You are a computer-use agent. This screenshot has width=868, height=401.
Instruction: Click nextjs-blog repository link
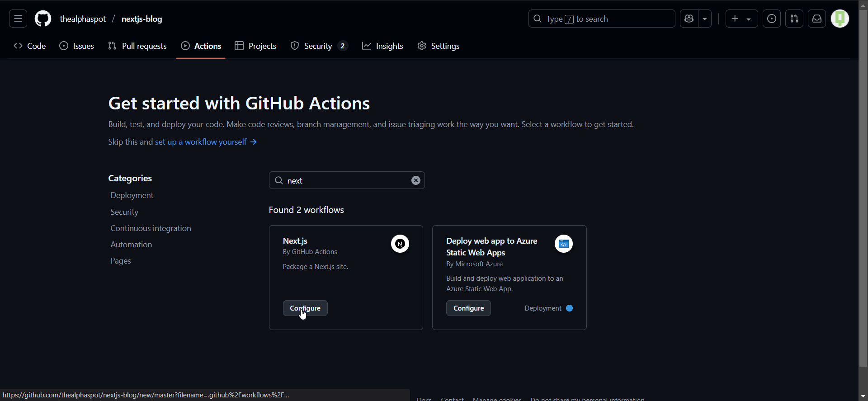click(142, 19)
